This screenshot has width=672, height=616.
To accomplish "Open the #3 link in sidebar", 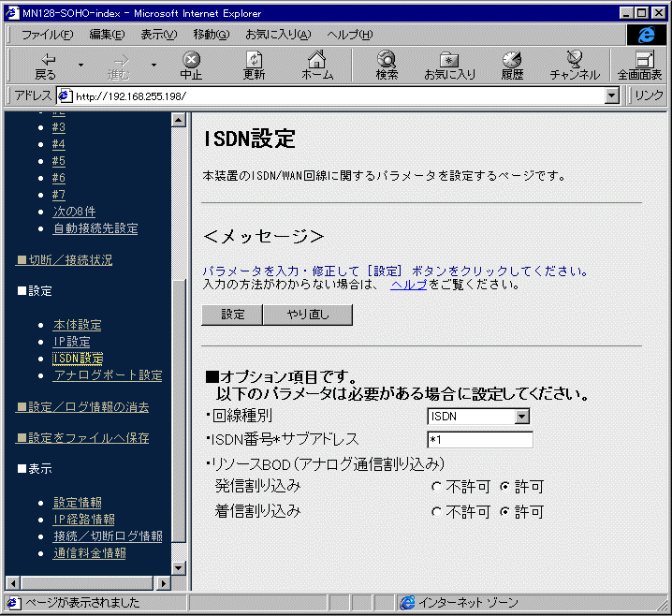I will point(59,127).
